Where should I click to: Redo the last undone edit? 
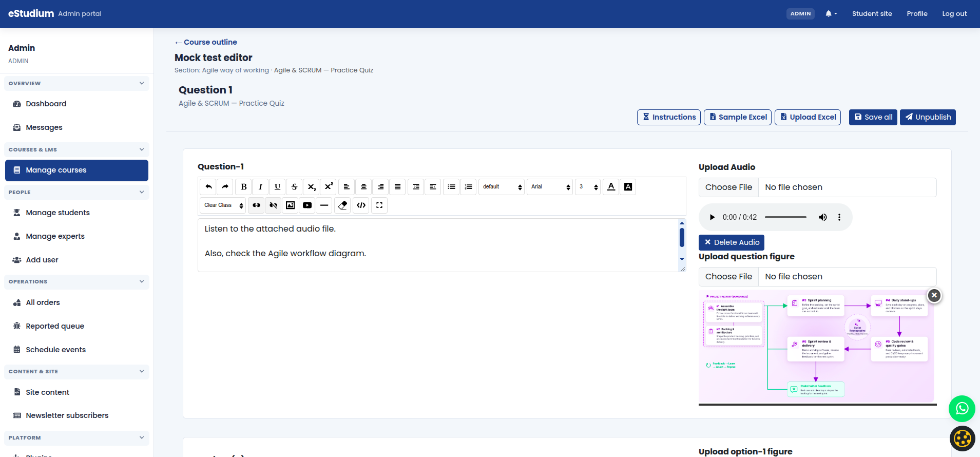pos(225,187)
